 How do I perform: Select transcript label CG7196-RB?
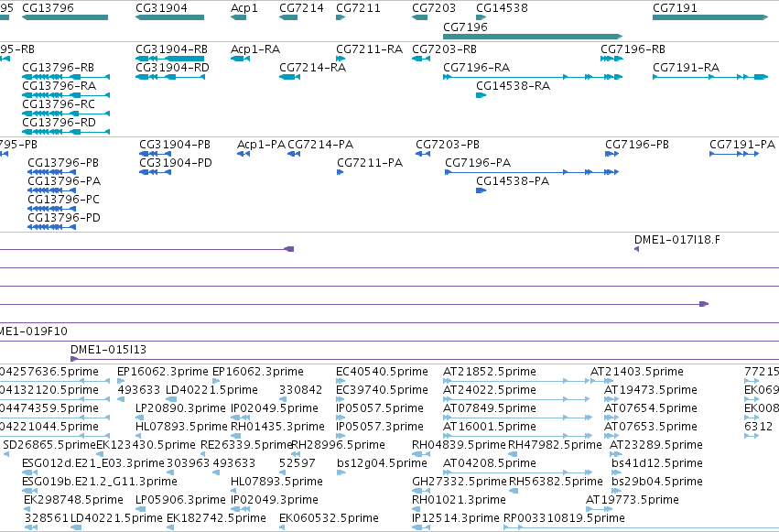(x=633, y=49)
